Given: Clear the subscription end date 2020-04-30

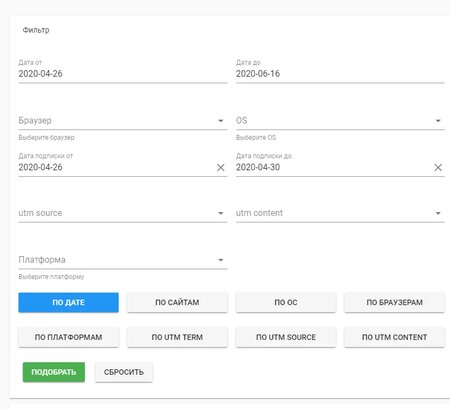Looking at the screenshot, I should [438, 167].
